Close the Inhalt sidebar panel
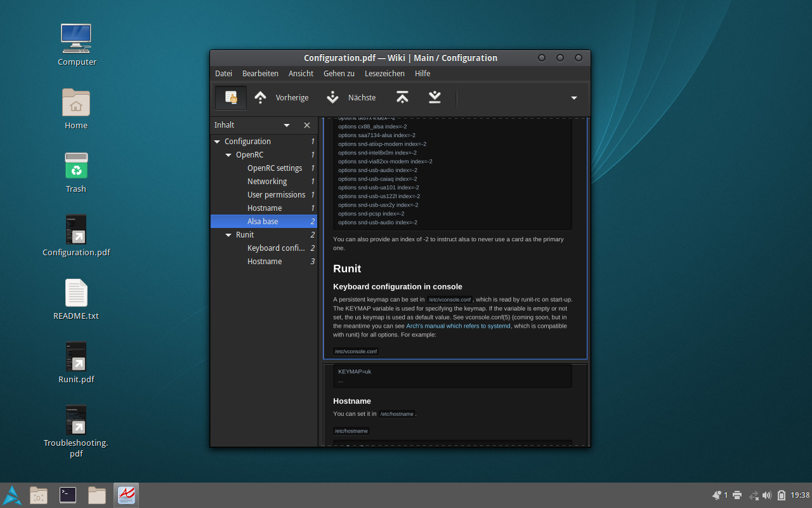 (x=307, y=125)
